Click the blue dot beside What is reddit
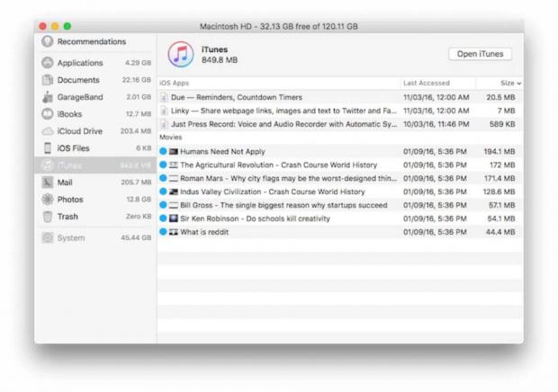The width and height of the screenshot is (558, 392). (163, 232)
